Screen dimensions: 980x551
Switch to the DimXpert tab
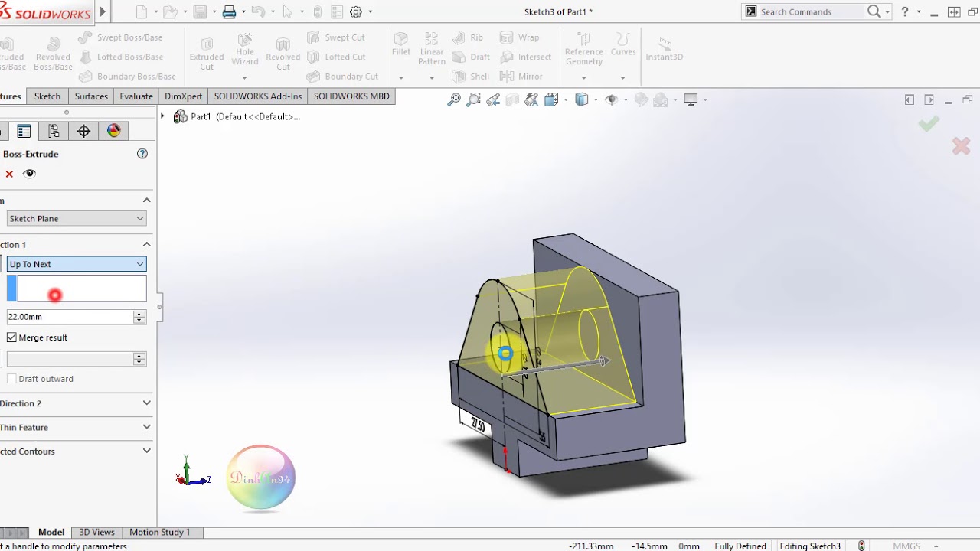point(184,96)
